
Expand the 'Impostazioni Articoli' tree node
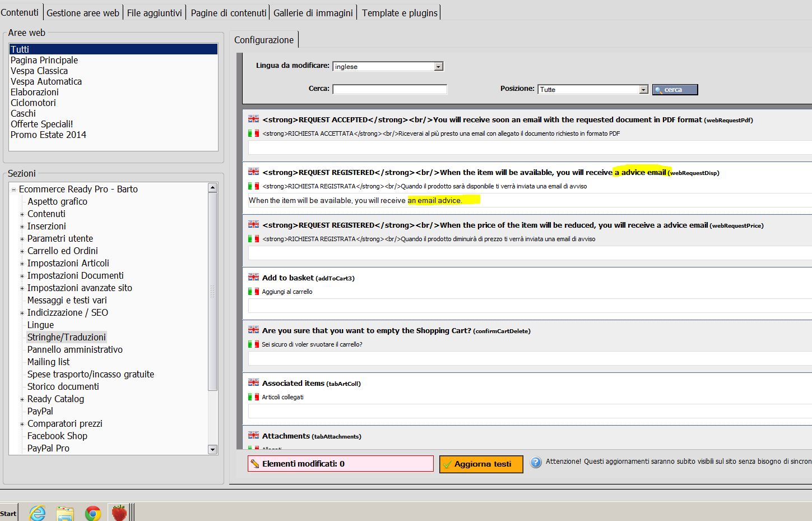click(22, 264)
